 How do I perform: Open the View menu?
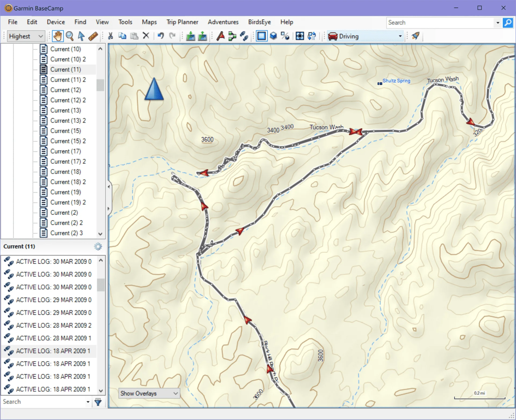pos(102,22)
